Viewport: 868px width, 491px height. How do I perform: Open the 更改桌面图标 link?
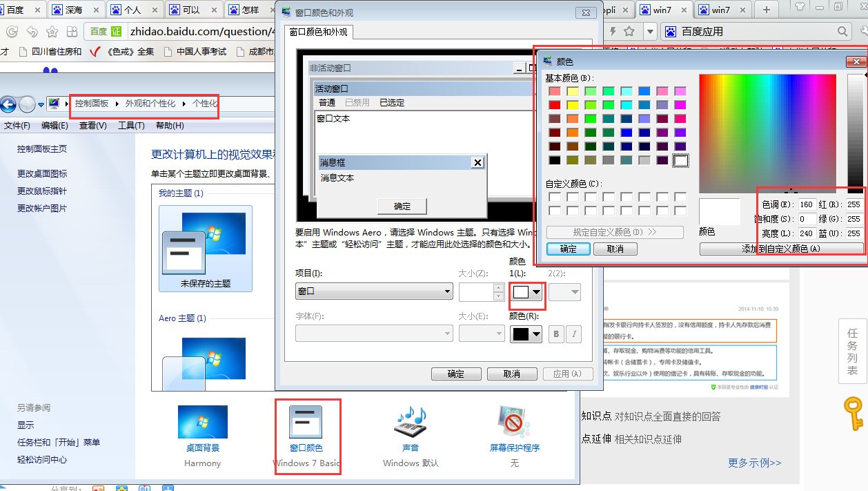[42, 173]
